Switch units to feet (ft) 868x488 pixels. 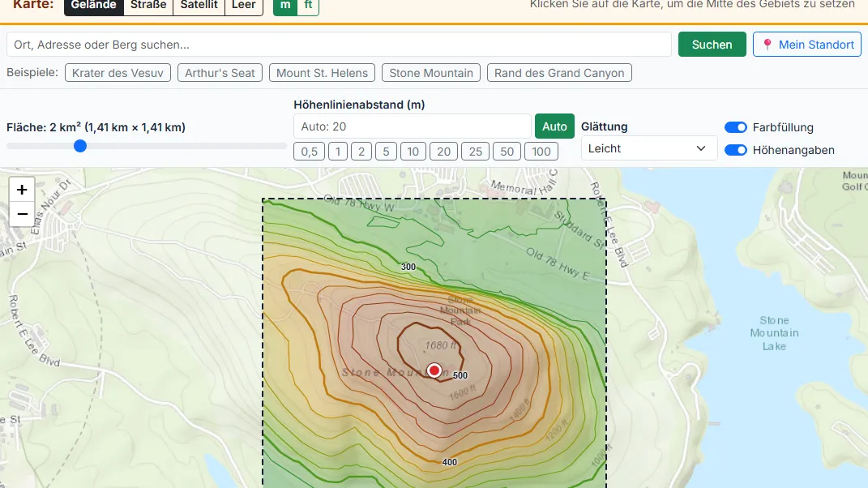coord(308,5)
